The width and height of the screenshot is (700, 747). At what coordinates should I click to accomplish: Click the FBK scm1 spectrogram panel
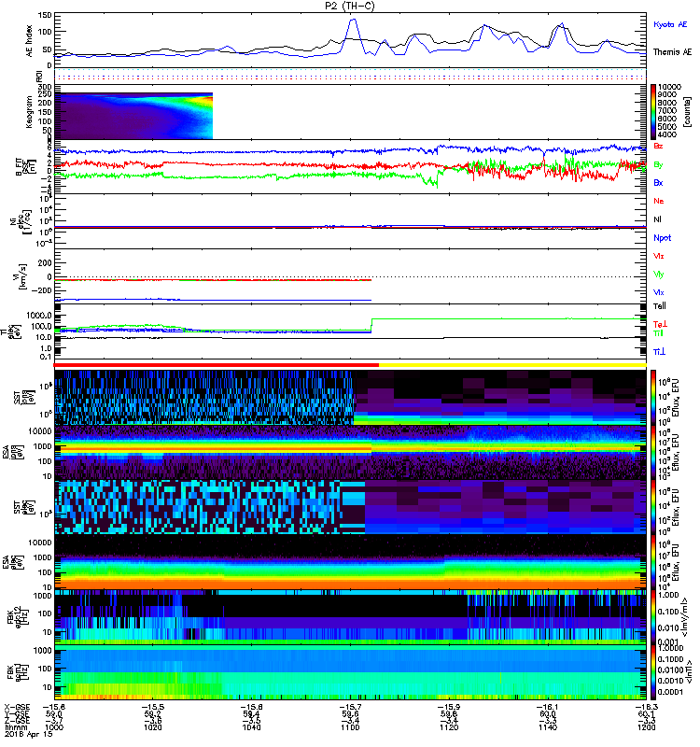pos(351,671)
